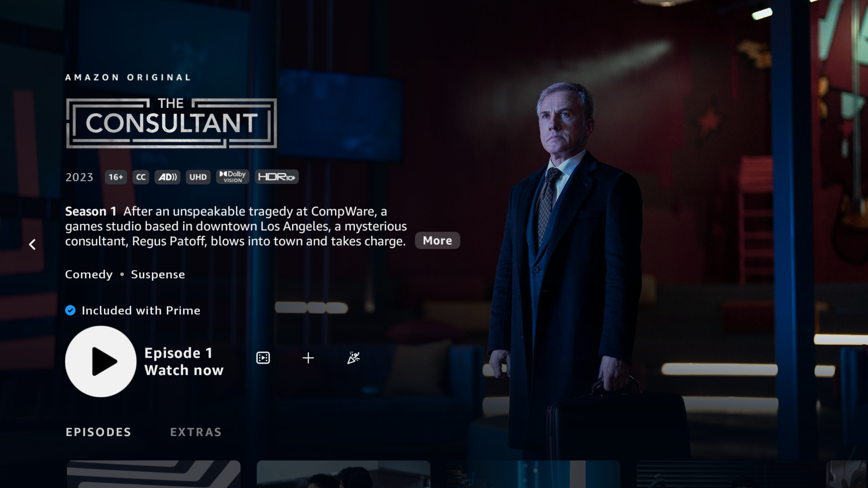Screen dimensions: 868x488
Task: Open the Suspense genre link
Action: point(158,274)
